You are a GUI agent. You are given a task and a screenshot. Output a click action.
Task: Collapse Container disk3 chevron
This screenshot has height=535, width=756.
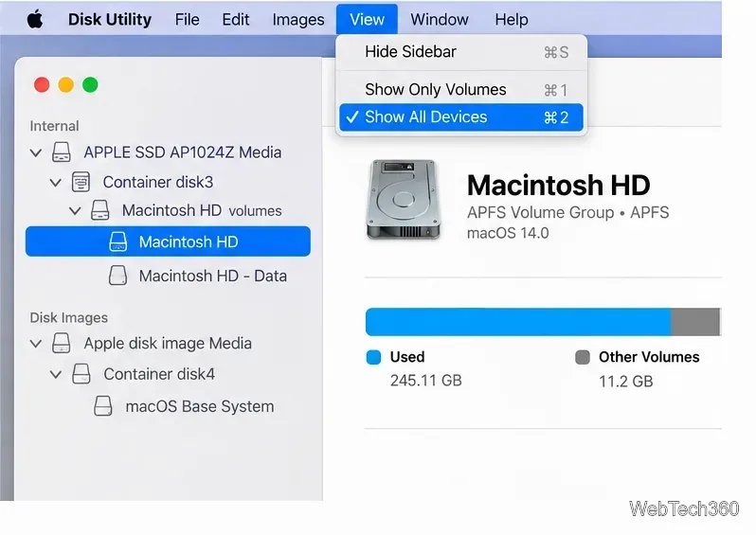(56, 183)
